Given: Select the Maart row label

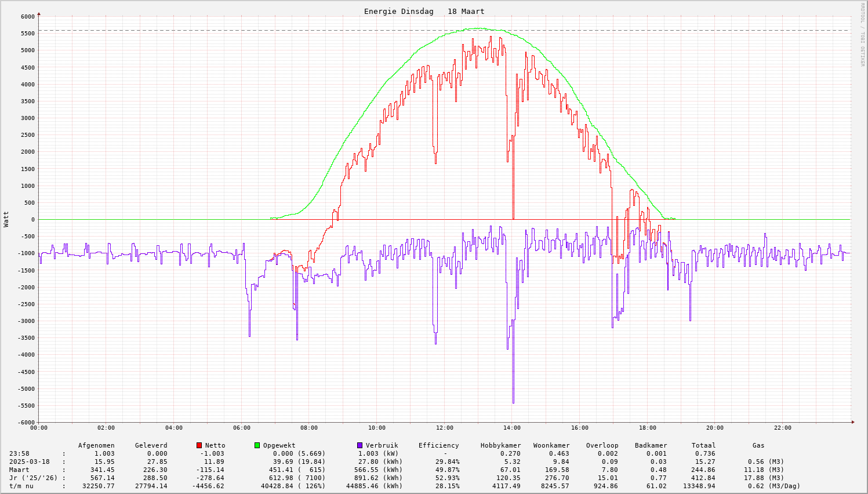Looking at the screenshot, I should point(19,470).
